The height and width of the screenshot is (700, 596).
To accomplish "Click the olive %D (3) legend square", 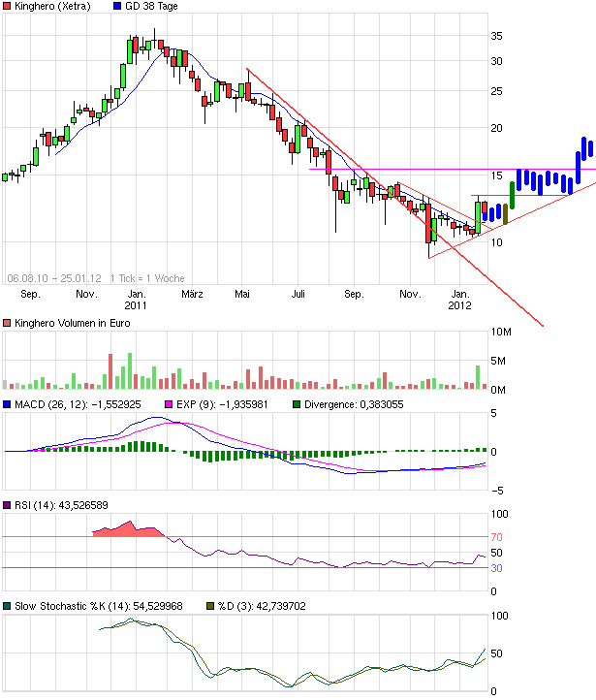I will tap(210, 606).
